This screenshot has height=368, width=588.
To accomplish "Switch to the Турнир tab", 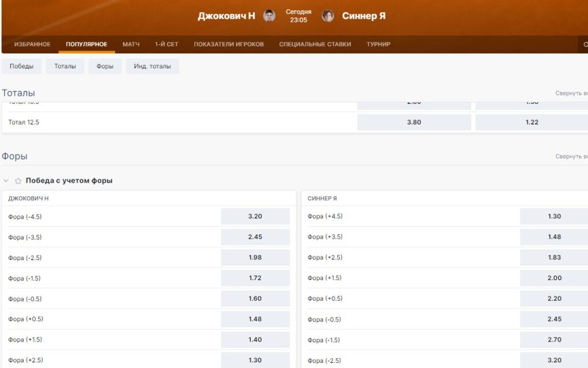I will [x=378, y=44].
